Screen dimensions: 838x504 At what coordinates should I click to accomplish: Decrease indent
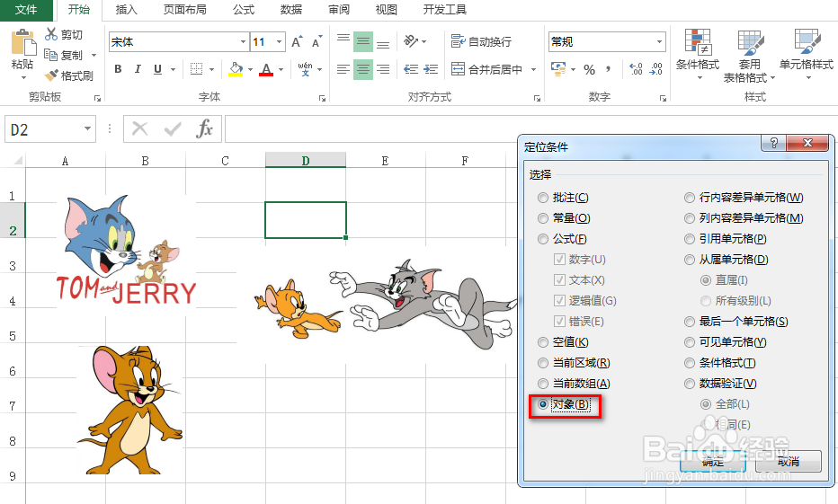coord(410,69)
